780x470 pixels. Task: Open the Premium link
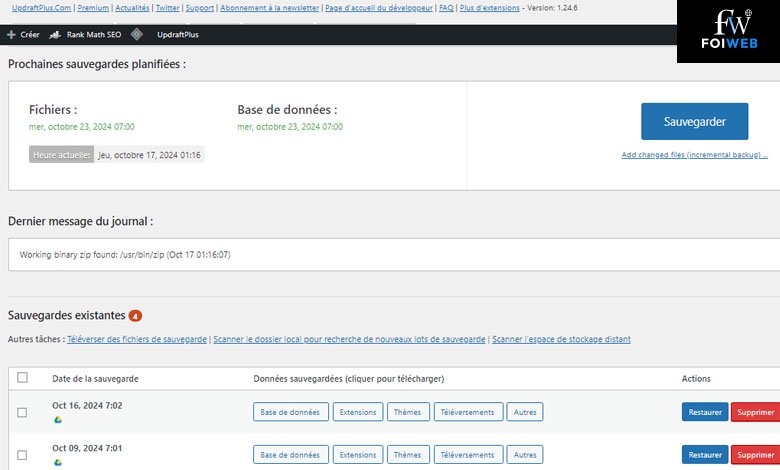point(93,8)
